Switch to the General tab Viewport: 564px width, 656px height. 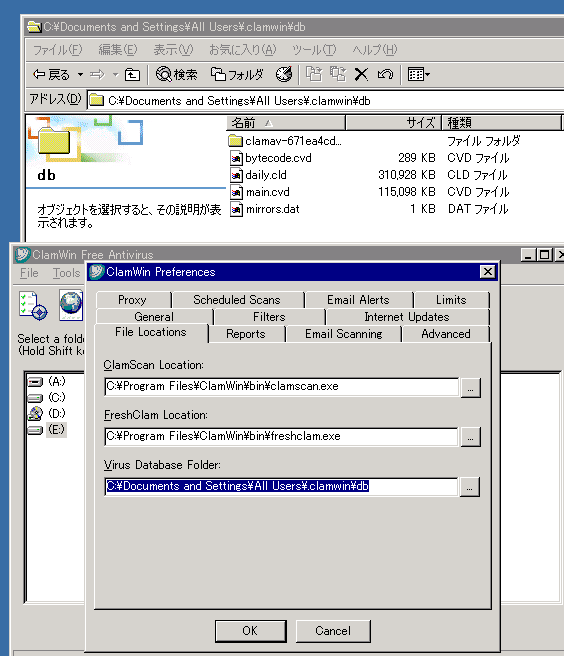click(x=154, y=317)
